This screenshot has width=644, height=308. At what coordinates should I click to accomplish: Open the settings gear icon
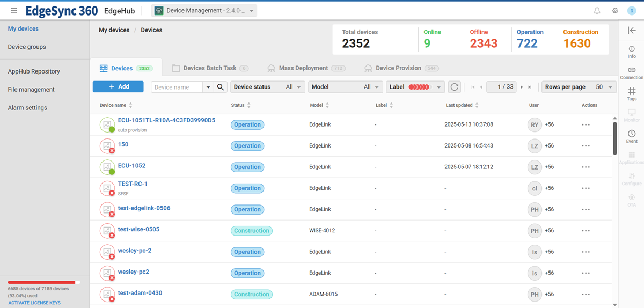coord(615,11)
